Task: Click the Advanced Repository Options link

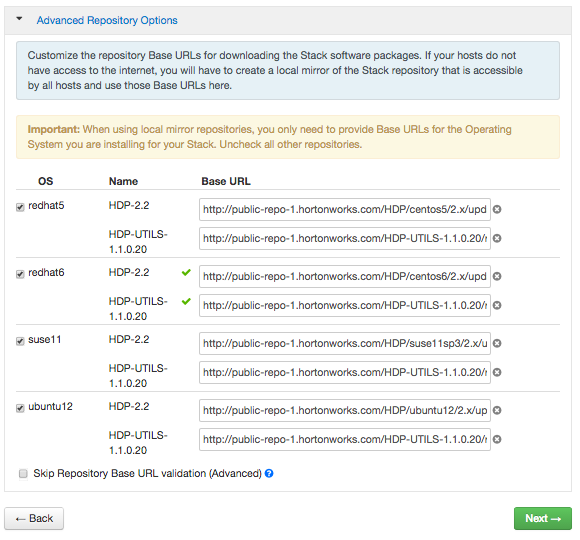Action: pos(107,20)
